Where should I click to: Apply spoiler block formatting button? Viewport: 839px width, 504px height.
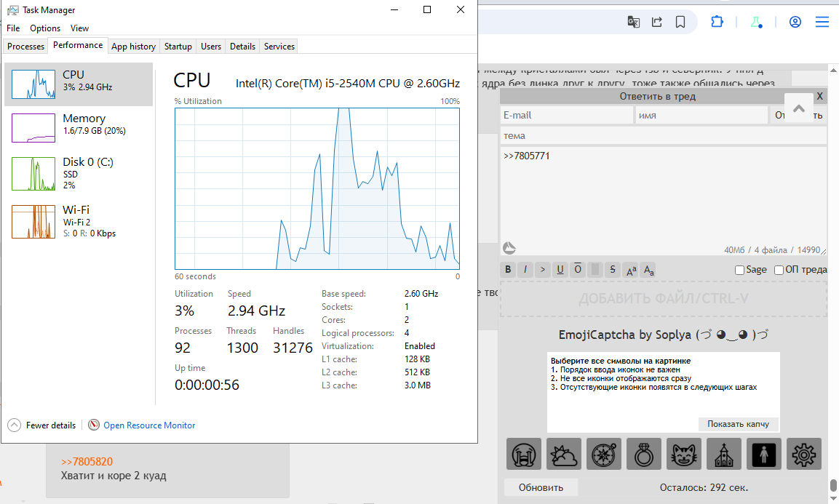(595, 270)
